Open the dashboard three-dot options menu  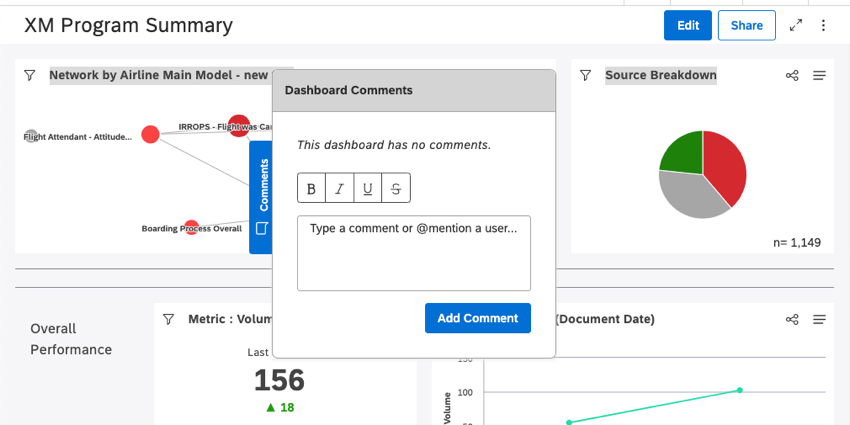pos(824,25)
